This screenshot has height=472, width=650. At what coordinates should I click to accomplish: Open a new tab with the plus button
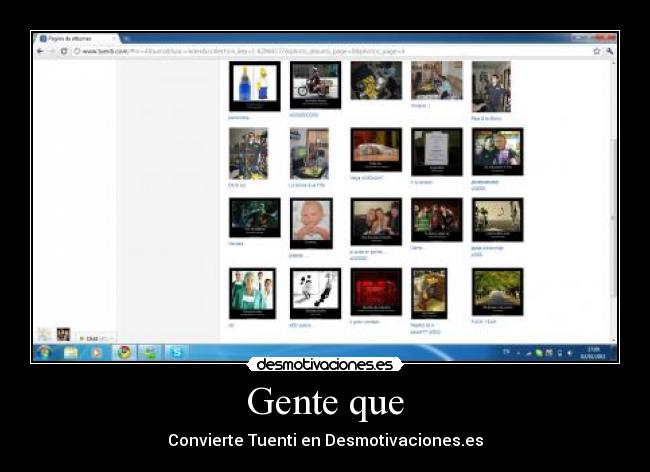pos(127,39)
